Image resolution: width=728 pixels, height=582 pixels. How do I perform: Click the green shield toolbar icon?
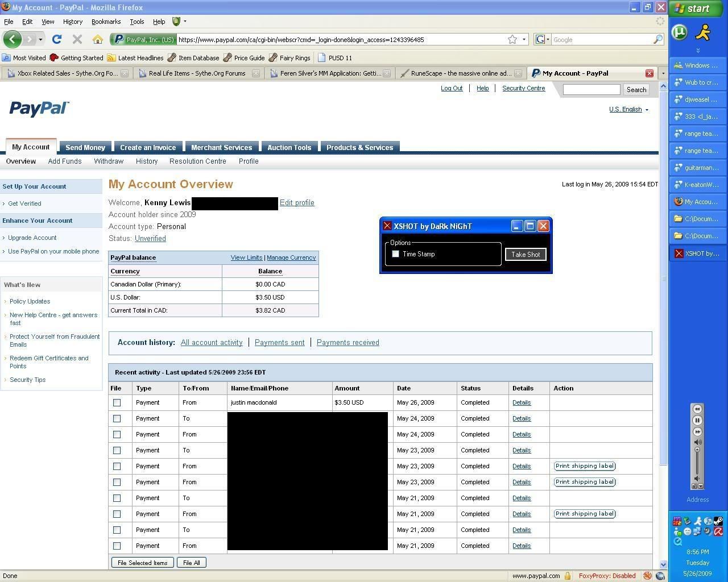176,22
